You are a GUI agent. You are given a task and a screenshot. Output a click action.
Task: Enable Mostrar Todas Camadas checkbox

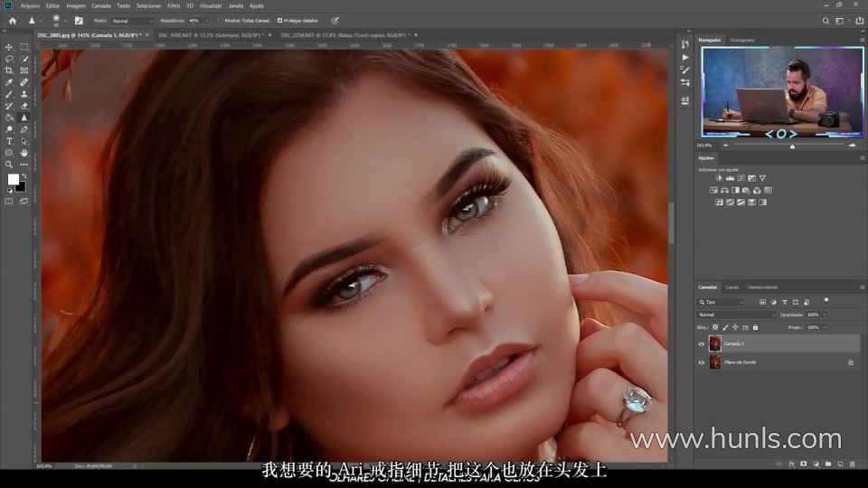pos(221,20)
